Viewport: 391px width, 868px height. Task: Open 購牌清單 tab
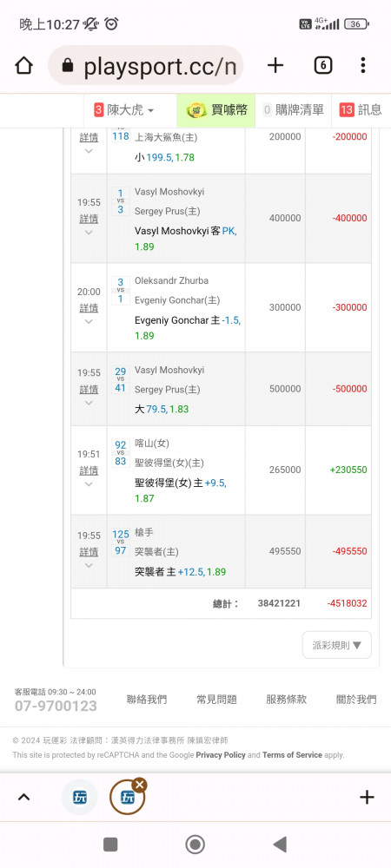[293, 110]
